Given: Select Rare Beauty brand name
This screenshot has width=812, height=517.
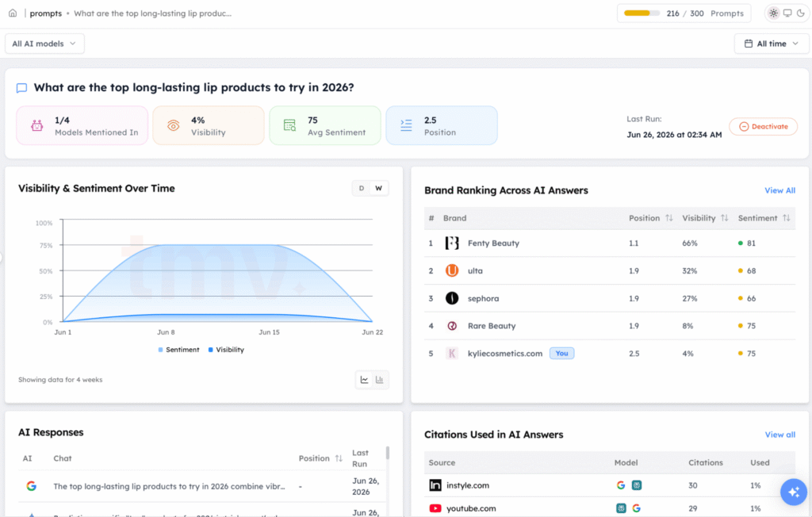Looking at the screenshot, I should pos(492,326).
